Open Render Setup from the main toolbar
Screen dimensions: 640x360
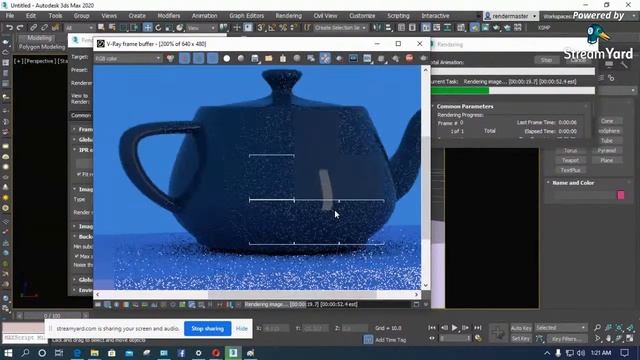coord(474,28)
